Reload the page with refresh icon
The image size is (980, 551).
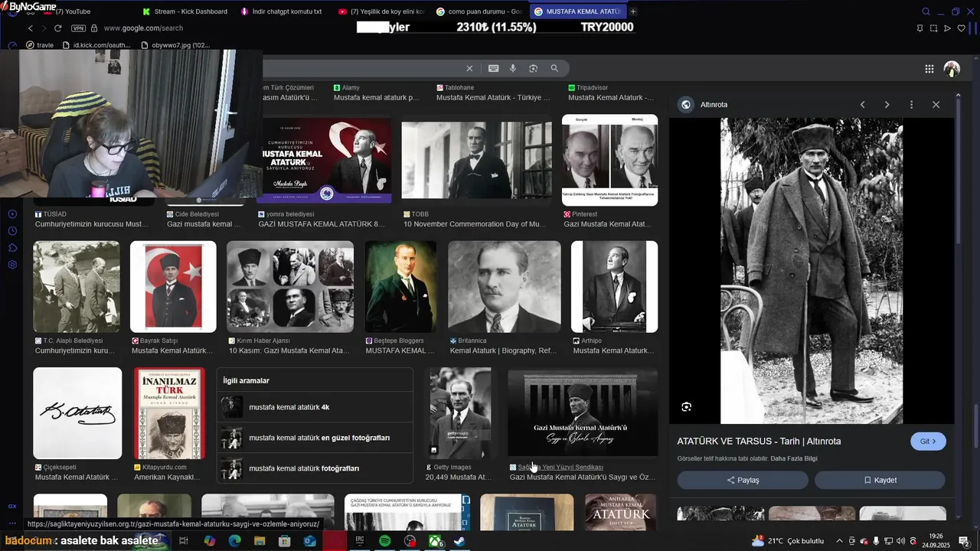coord(57,28)
